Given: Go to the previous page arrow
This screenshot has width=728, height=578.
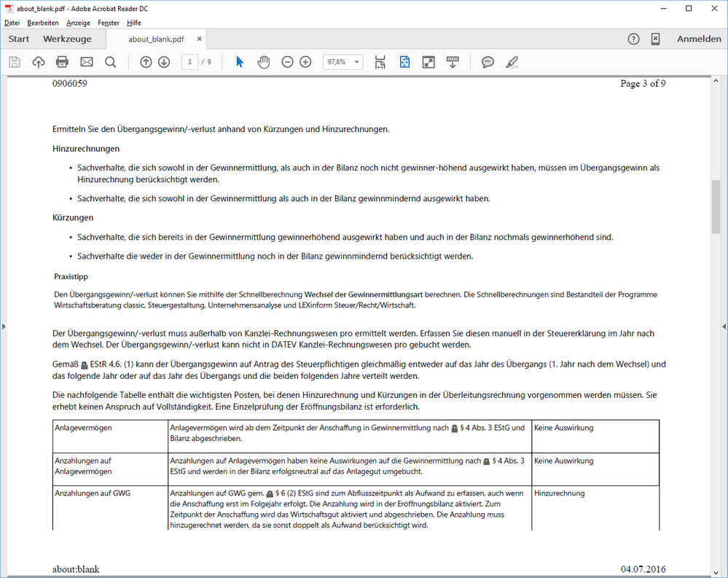Looking at the screenshot, I should click(146, 62).
